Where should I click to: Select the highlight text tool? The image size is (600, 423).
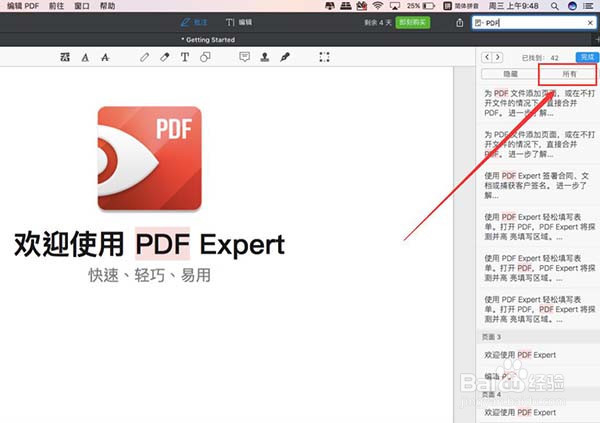(65, 57)
